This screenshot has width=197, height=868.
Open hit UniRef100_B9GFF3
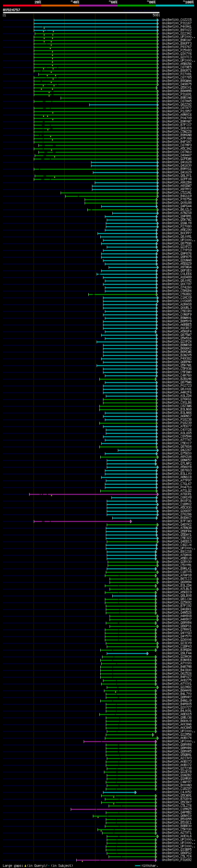[x=177, y=43]
